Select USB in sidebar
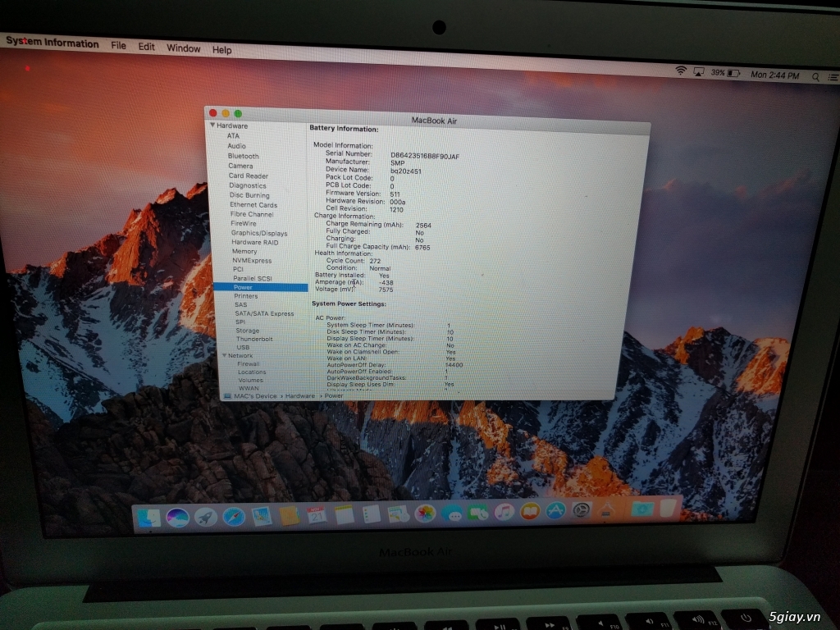Screen dimensions: 840x630 243,347
